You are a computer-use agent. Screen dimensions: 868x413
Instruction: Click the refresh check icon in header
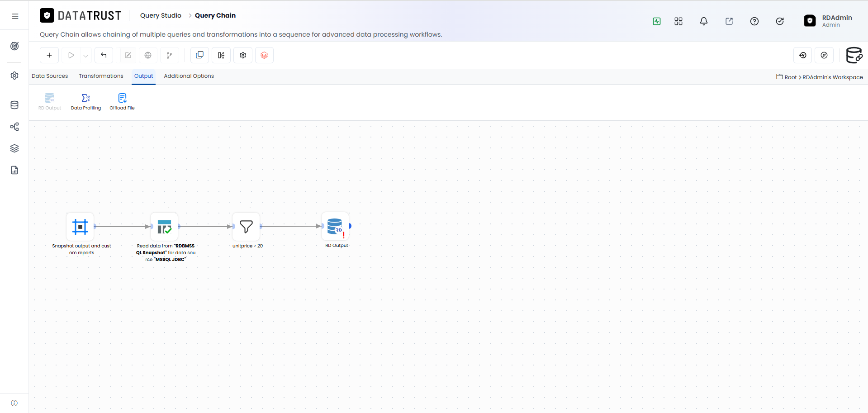780,21
